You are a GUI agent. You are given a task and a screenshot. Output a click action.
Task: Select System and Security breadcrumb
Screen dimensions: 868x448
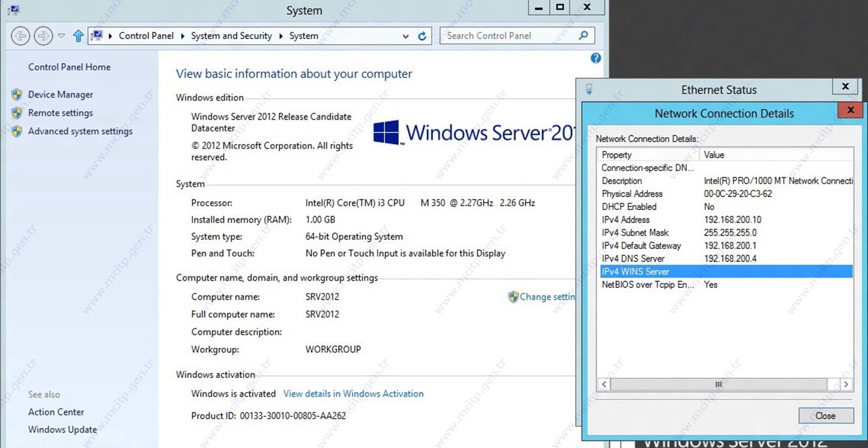pyautogui.click(x=231, y=36)
